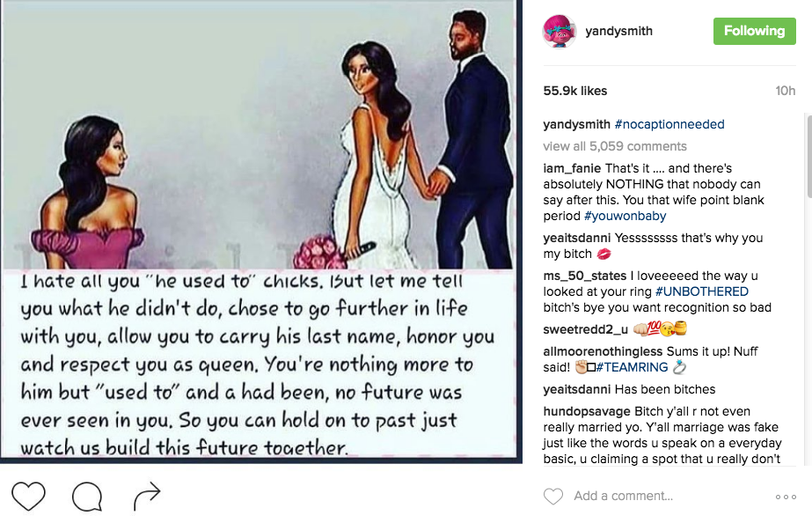The image size is (812, 523).
Task: Open the #nocaptionneeded hashtag
Action: point(669,124)
